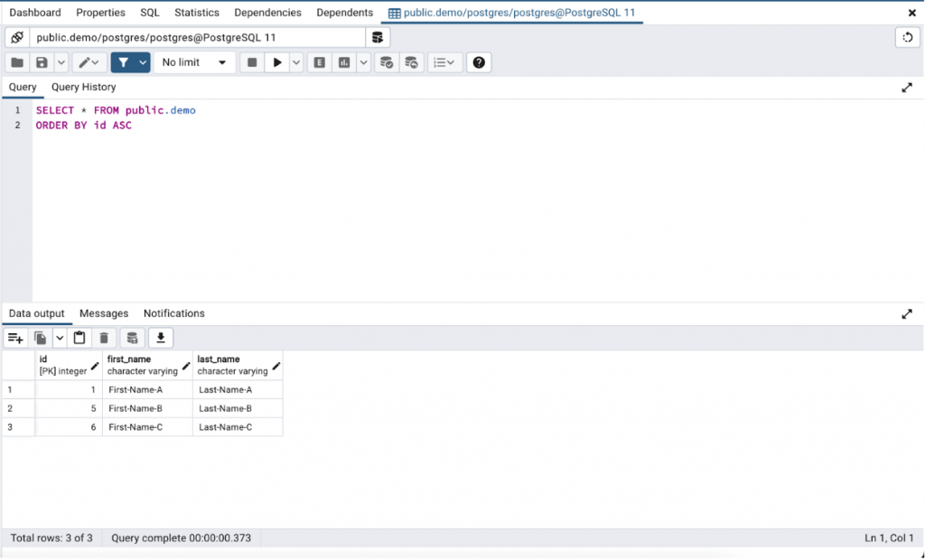Click the Stop query square icon
The image size is (925, 560).
click(x=252, y=62)
